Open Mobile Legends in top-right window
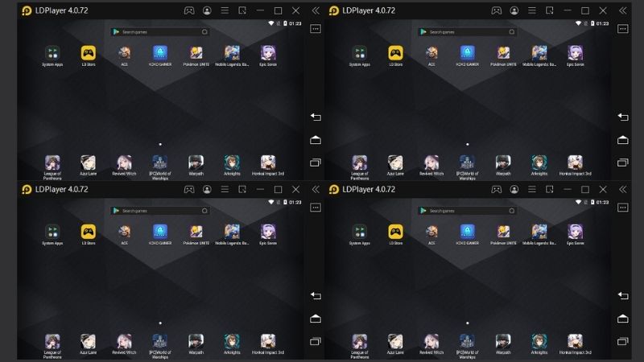This screenshot has width=644, height=362. pyautogui.click(x=539, y=53)
